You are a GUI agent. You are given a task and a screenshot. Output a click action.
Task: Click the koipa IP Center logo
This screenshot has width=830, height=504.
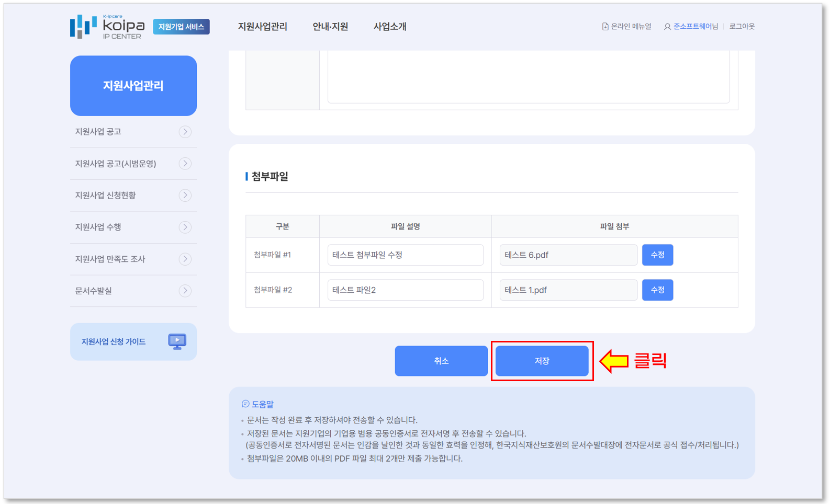[x=107, y=27]
